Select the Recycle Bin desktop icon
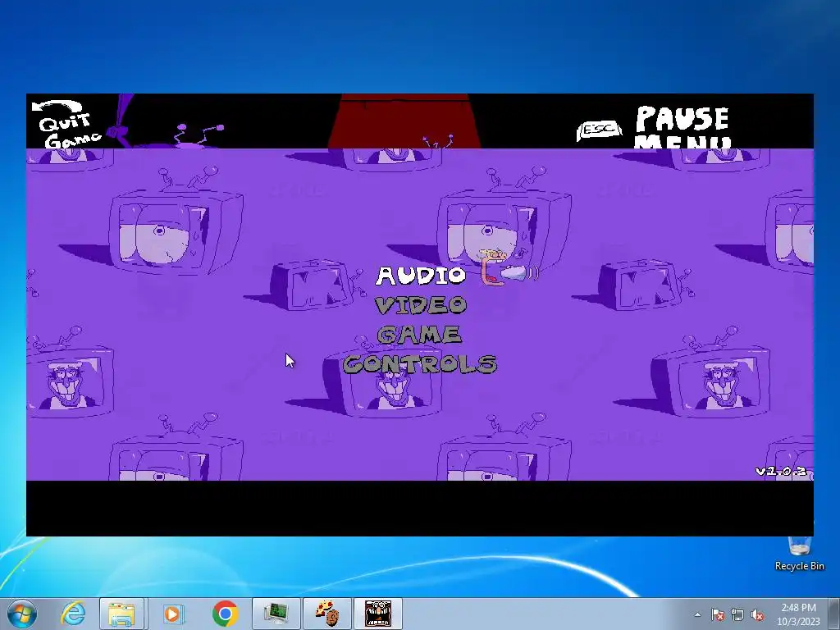The height and width of the screenshot is (630, 840). pyautogui.click(x=799, y=554)
